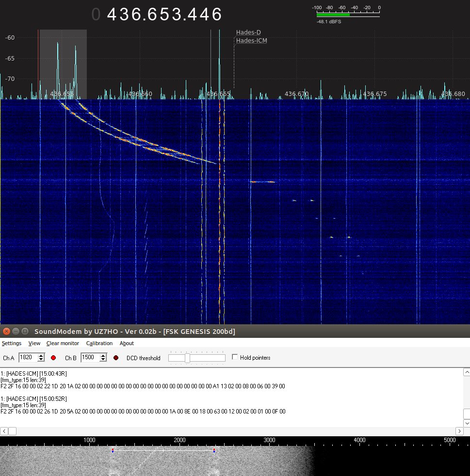Increase Ch A frequency with up arrow
This screenshot has width=470, height=476.
coord(41,355)
